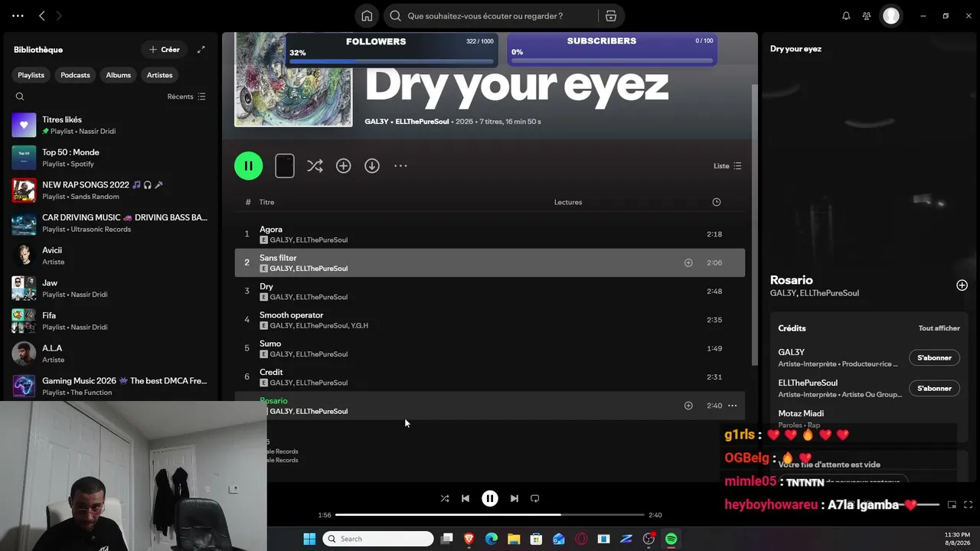
Task: Open the A.L.A artist entry
Action: (110, 354)
